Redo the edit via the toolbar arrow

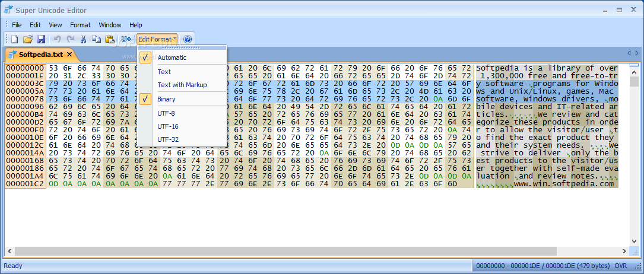pos(70,39)
